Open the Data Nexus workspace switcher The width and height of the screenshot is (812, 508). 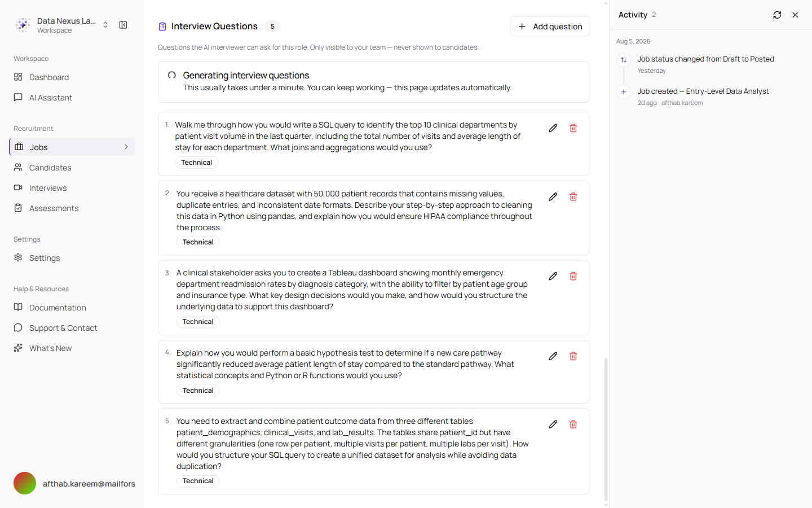[63, 25]
